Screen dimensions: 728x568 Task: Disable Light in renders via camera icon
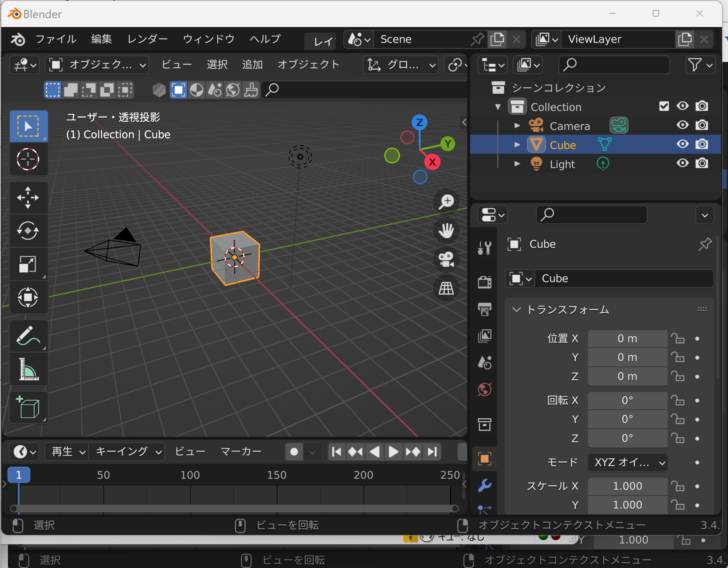702,163
